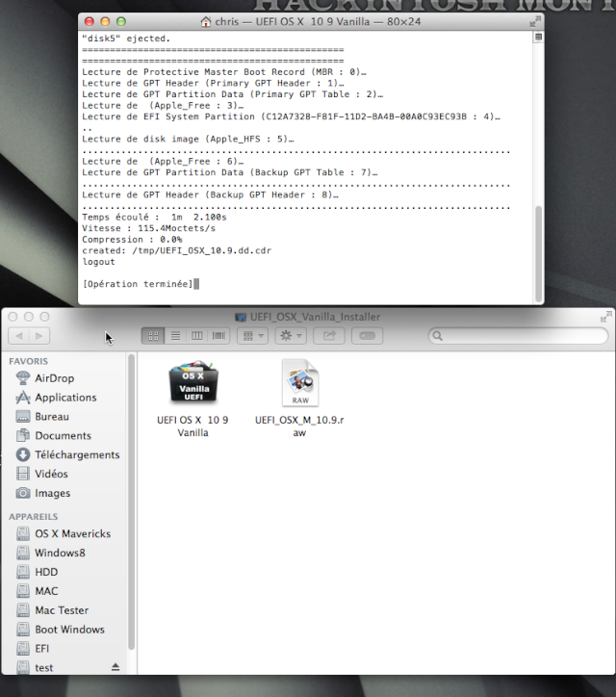
Task: Switch Finder to list view
Action: 175,336
